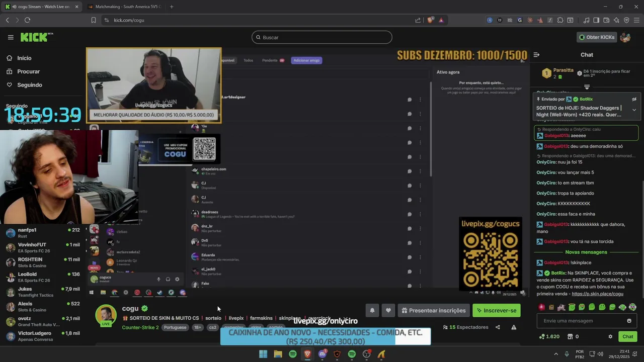Hide the pinned message
The width and height of the screenshot is (644, 362).
pos(634,99)
